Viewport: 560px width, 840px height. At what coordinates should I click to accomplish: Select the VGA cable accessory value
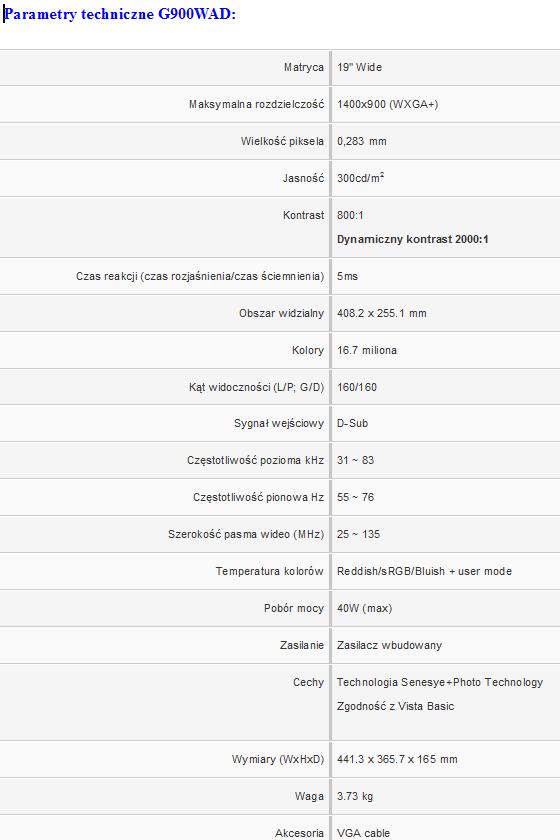363,834
